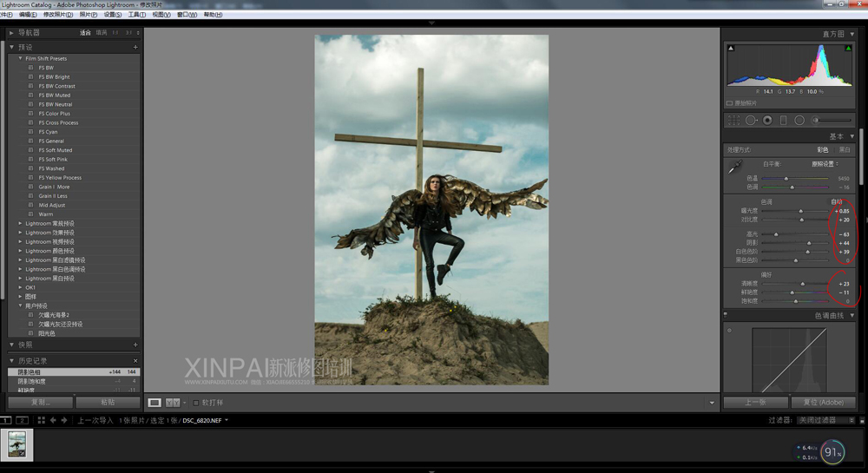This screenshot has width=868, height=473.
Task: Collapse the 直方图 histogram panel
Action: (852, 35)
